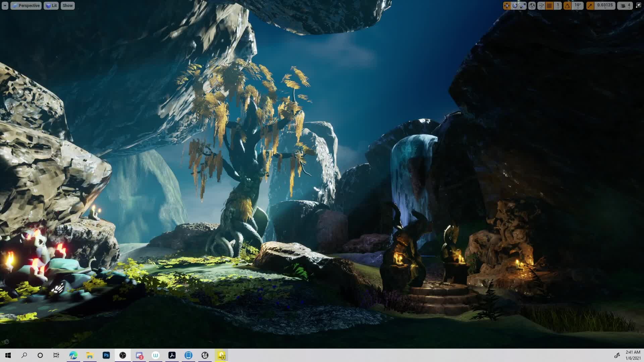Toggle rotation snapping triangle icon
Screen dimensions: 644x362
pos(567,6)
